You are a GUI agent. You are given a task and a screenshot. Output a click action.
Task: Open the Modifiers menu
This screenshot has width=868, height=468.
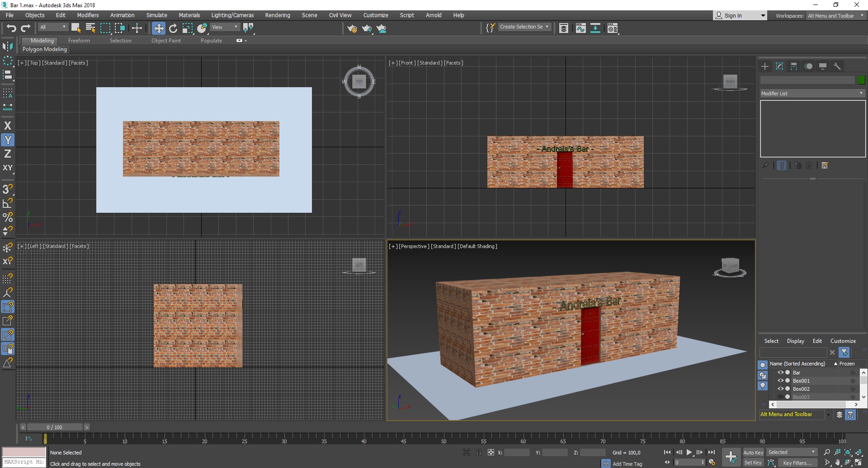[88, 15]
